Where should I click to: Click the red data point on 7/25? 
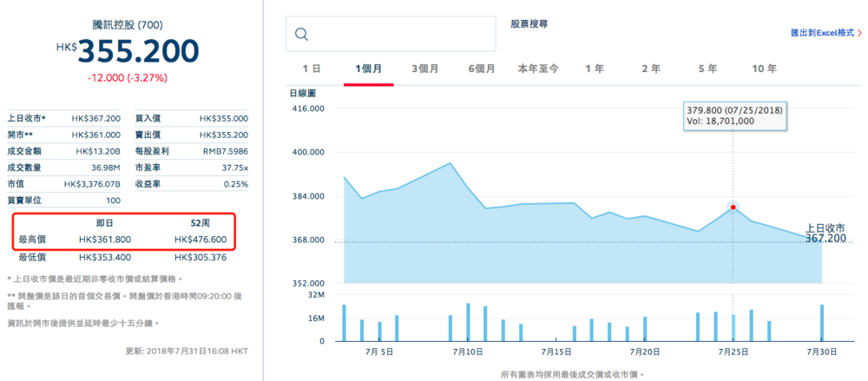point(733,207)
